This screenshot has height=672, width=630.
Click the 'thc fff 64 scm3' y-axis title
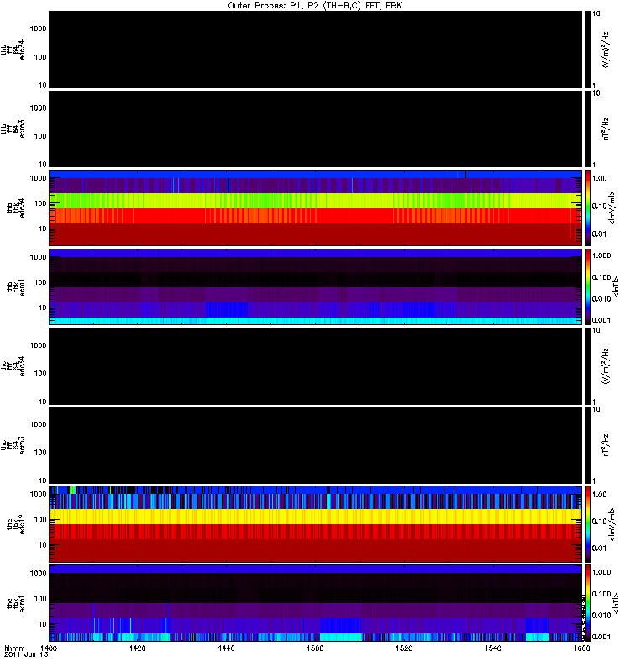pos(13,445)
